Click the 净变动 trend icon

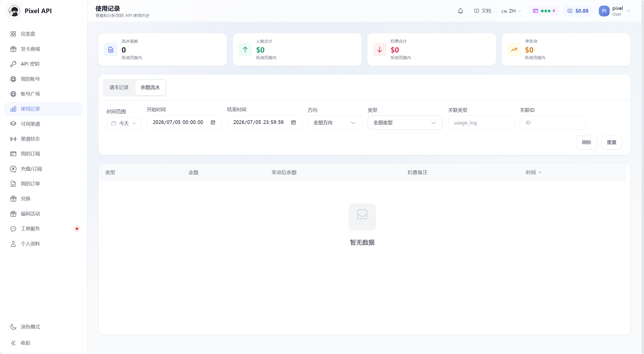click(514, 50)
